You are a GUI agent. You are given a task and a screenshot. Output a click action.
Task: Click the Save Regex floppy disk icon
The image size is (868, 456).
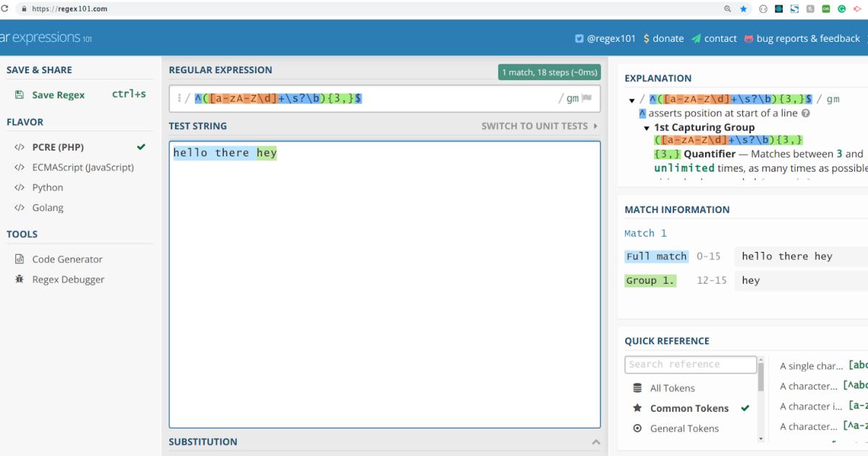point(20,95)
